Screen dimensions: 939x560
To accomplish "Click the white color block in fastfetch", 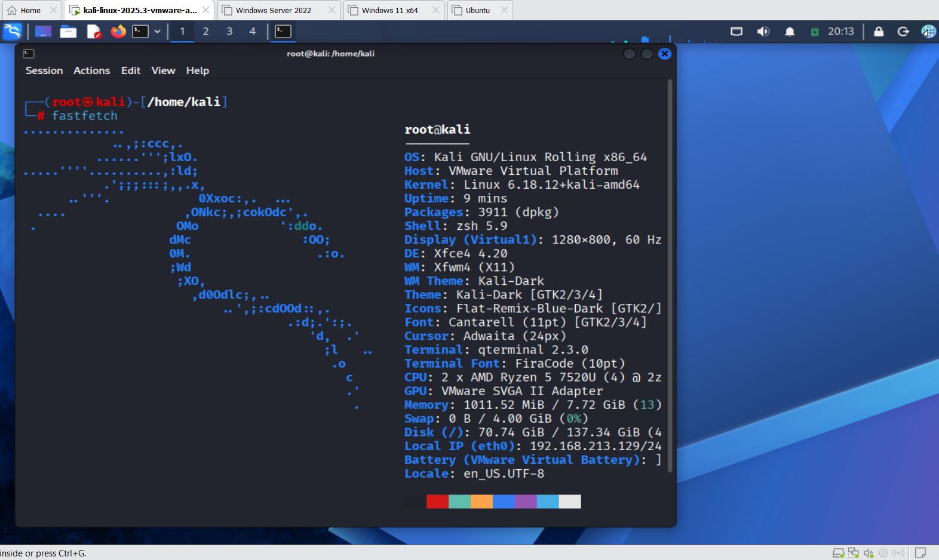I will (x=570, y=501).
